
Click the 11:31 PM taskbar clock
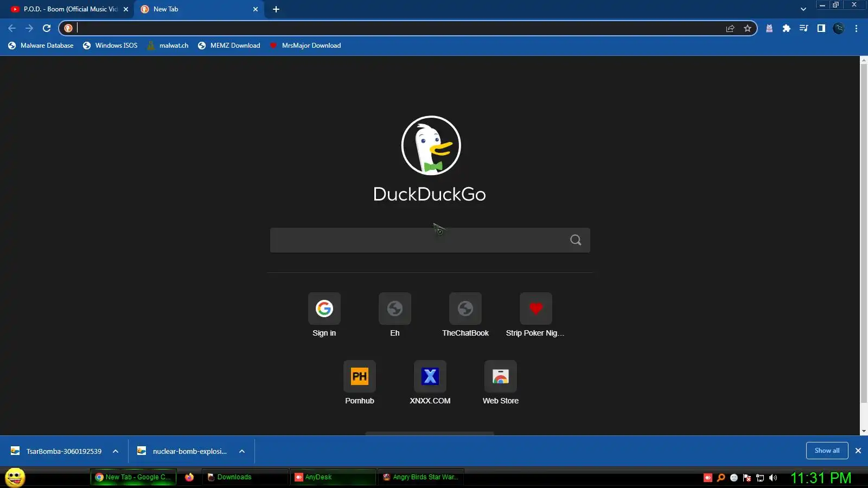(x=821, y=478)
